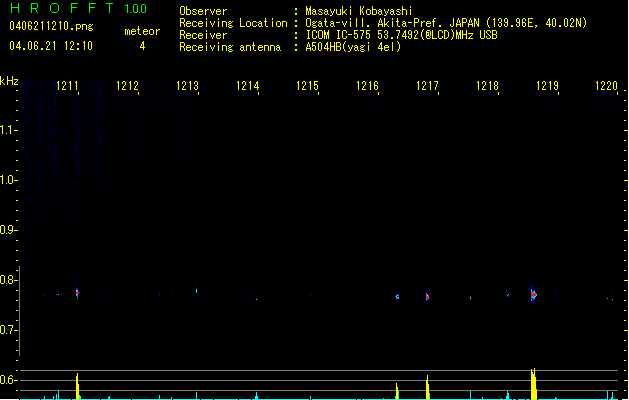Click the timestamp 04.06.21 12:10
The width and height of the screenshot is (629, 400).
tap(51, 46)
